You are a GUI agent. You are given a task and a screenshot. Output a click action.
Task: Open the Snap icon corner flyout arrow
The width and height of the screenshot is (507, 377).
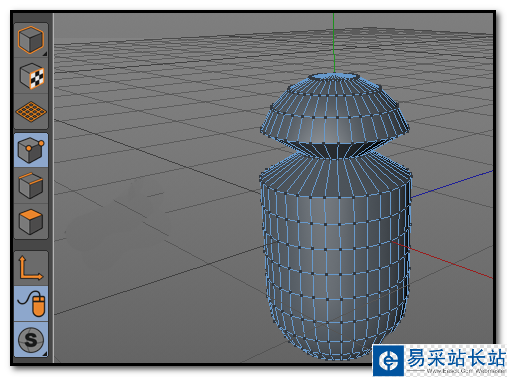[x=45, y=353]
